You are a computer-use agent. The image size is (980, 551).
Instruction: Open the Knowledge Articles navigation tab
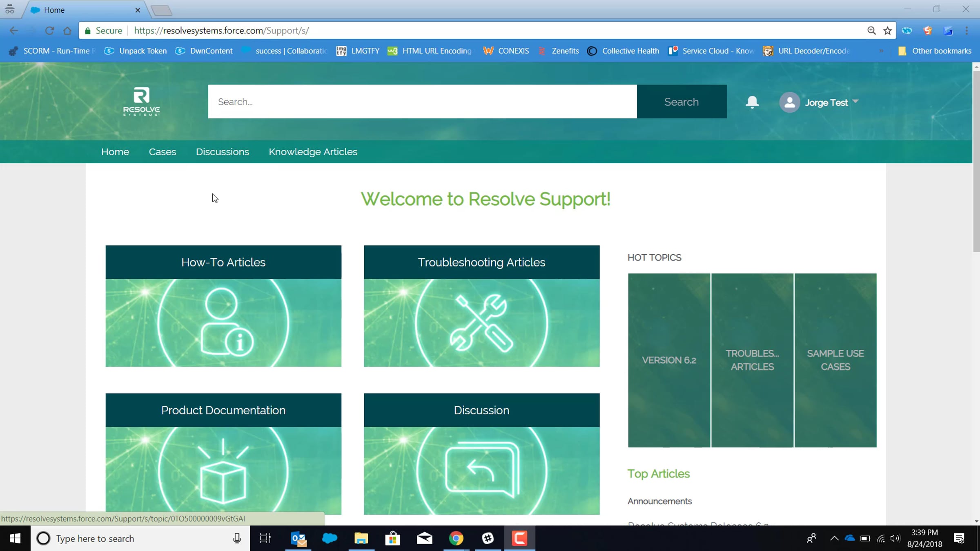[x=313, y=152]
